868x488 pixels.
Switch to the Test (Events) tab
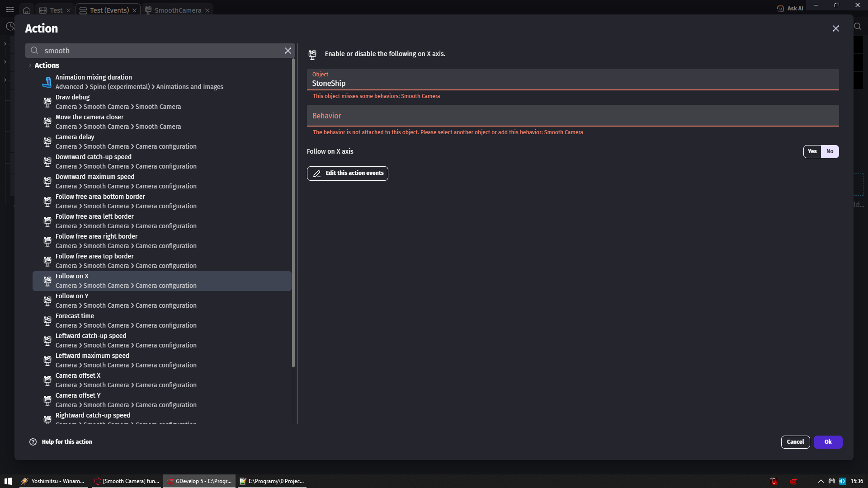coord(109,10)
